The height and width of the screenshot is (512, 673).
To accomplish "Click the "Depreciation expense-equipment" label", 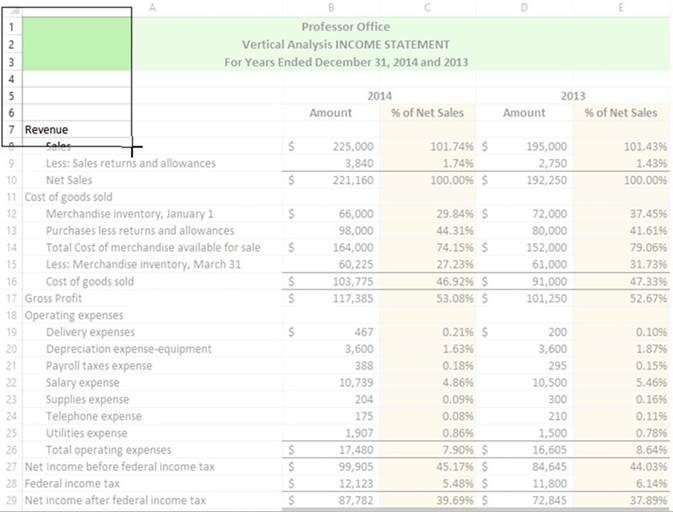I will point(128,349).
